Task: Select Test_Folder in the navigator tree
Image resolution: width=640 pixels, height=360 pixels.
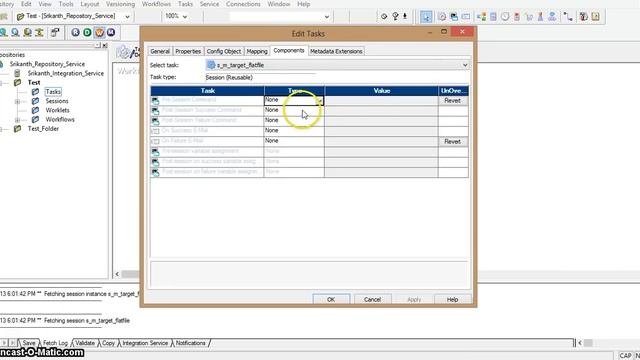Action: [x=43, y=129]
